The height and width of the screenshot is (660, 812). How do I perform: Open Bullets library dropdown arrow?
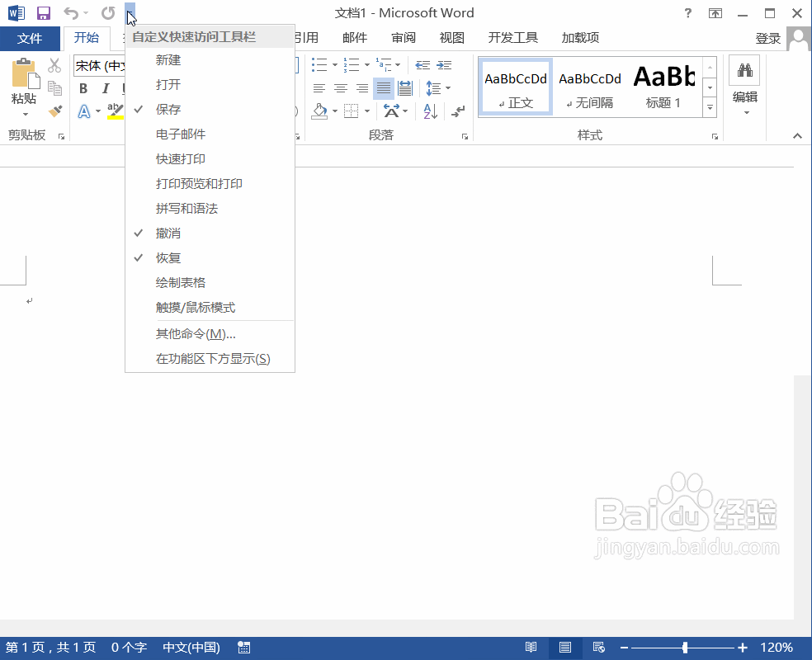pos(335,65)
